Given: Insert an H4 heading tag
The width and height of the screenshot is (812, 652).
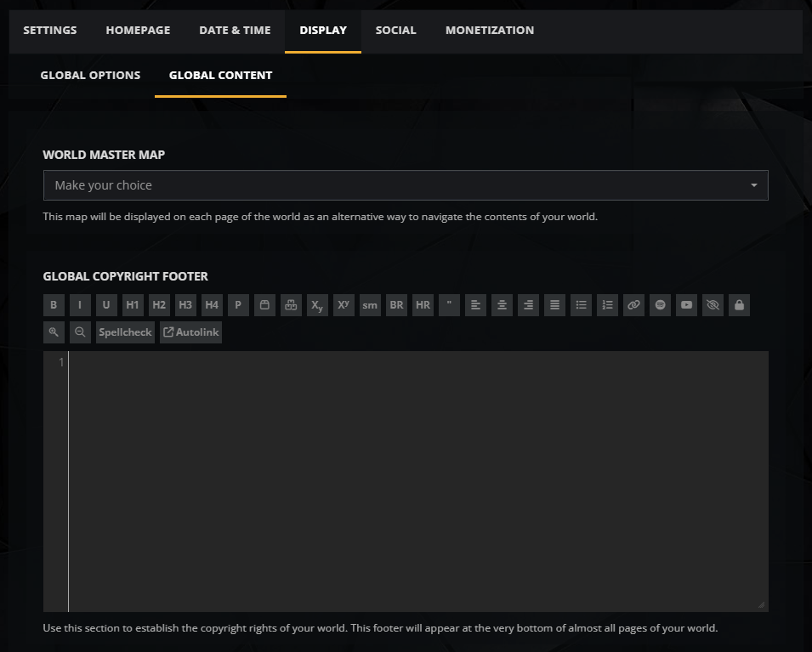Looking at the screenshot, I should click(x=212, y=305).
